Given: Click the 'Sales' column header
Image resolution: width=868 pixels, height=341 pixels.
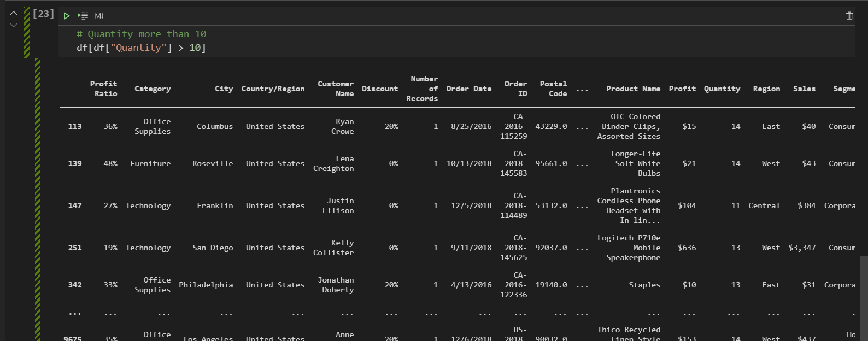Looking at the screenshot, I should tap(804, 89).
